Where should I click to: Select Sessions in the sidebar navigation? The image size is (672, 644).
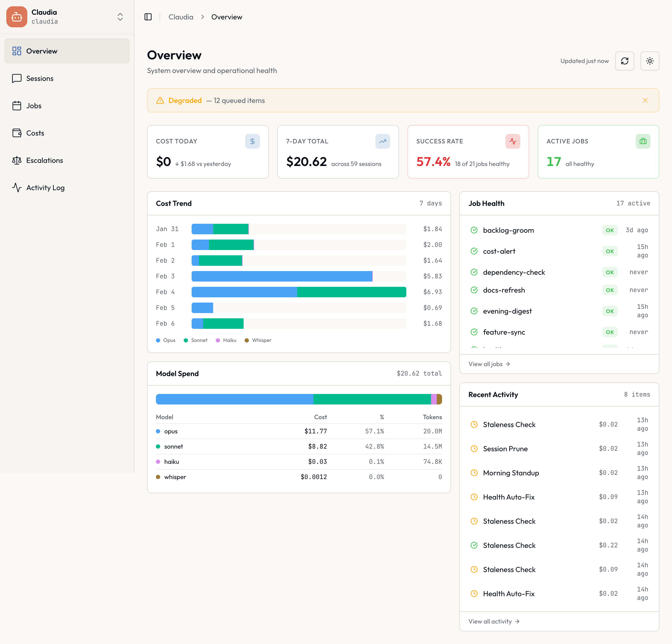(40, 78)
